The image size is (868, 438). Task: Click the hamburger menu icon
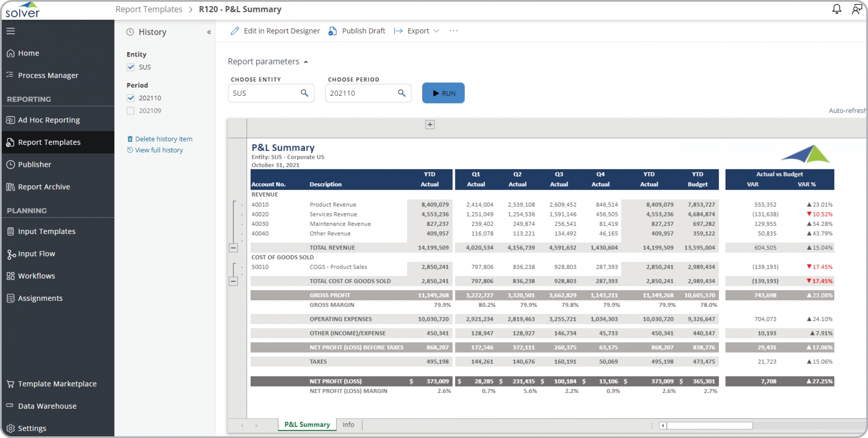click(11, 31)
